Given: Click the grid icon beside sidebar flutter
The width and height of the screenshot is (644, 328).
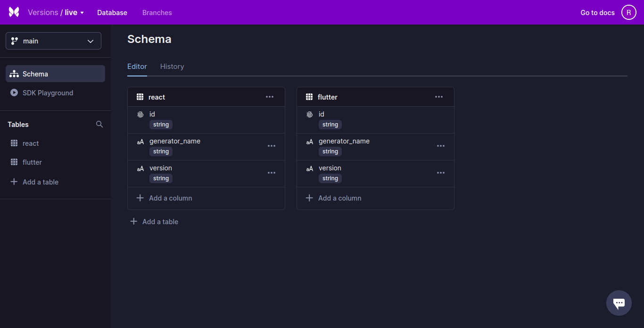Looking at the screenshot, I should pyautogui.click(x=14, y=162).
